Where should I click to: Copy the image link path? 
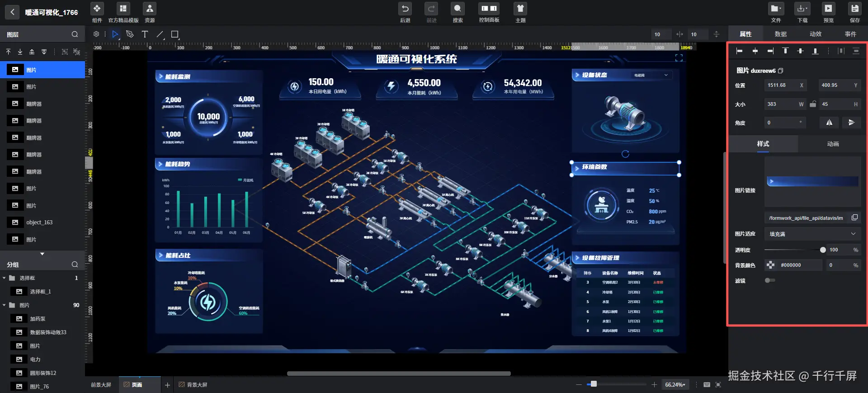[x=854, y=218]
